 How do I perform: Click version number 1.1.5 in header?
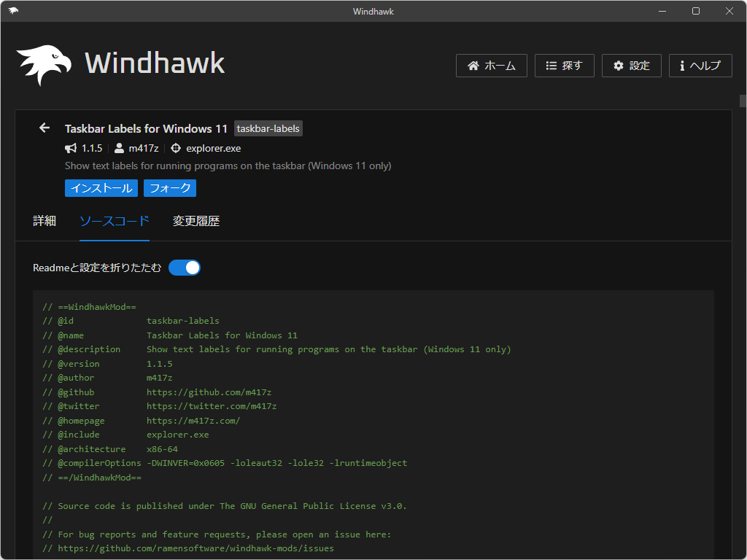coord(92,149)
